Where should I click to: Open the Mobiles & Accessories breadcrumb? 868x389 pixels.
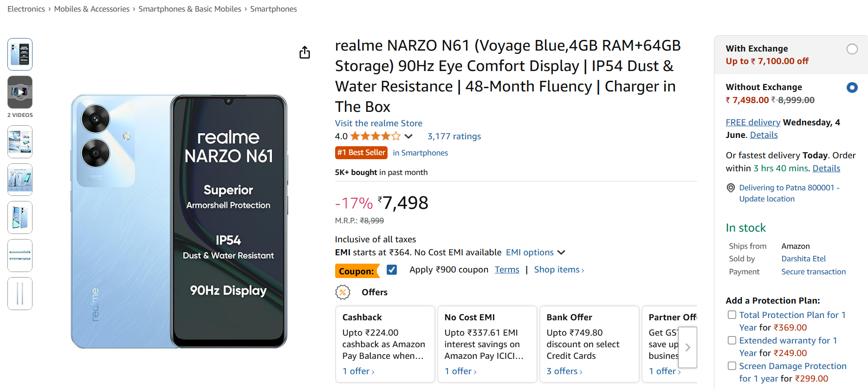[x=92, y=9]
